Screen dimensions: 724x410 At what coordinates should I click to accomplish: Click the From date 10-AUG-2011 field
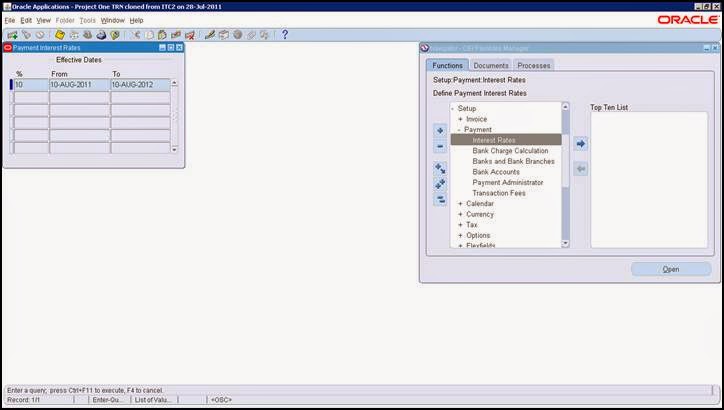tap(79, 85)
